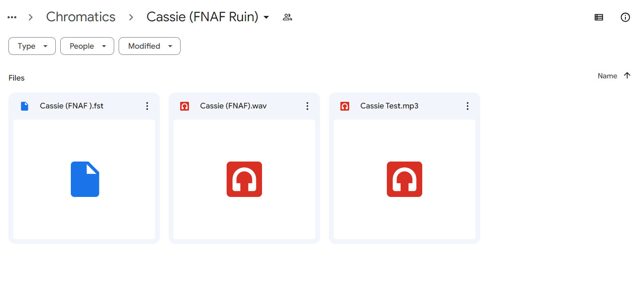Select the Cassie Test.mp3 file preview
Screen dimensions: 644x289
(x=405, y=179)
